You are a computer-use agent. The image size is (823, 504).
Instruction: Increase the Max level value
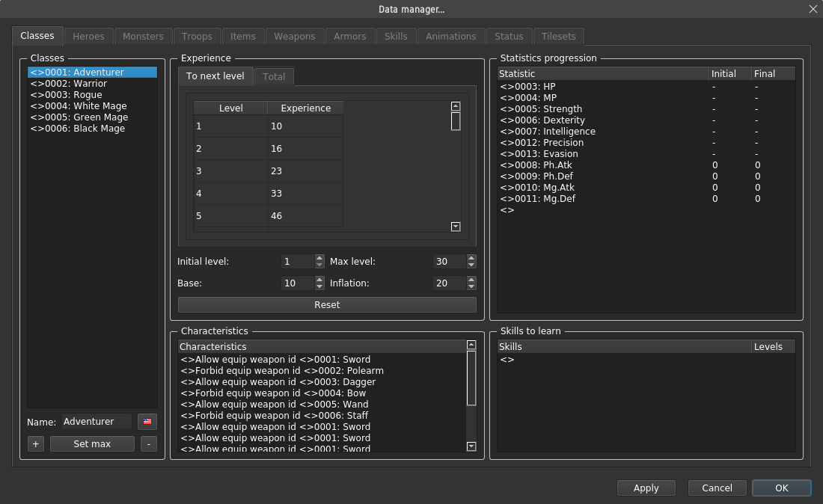(471, 257)
